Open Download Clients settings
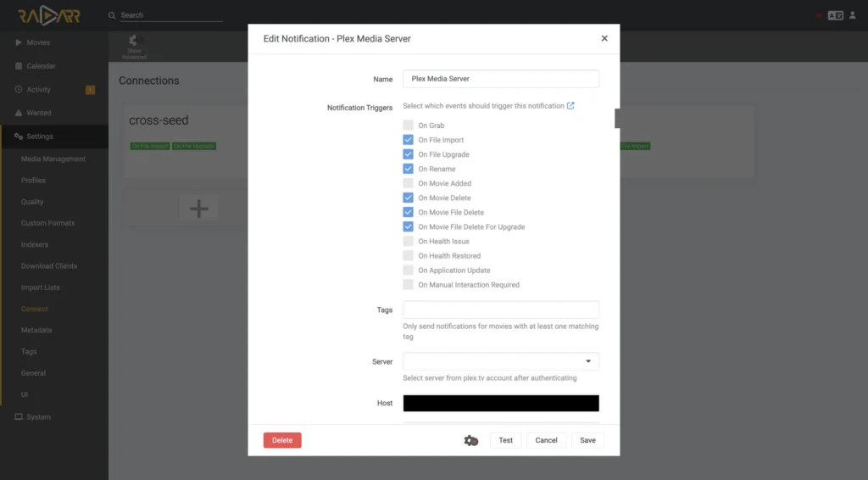This screenshot has height=480, width=868. tap(48, 266)
